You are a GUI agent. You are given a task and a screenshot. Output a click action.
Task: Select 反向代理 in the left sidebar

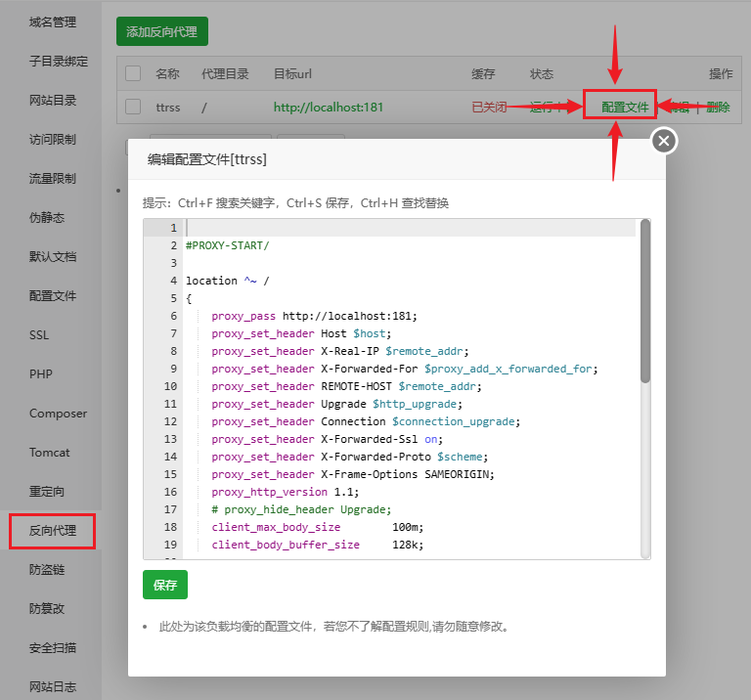click(53, 531)
